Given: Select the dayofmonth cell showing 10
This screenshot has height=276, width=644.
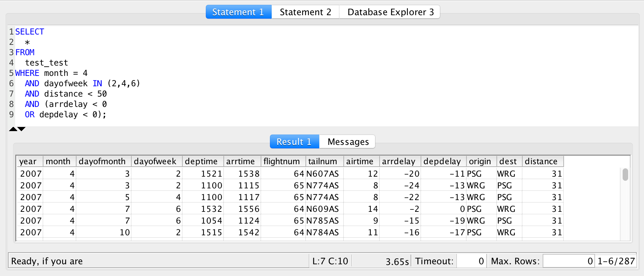Looking at the screenshot, I should point(103,232).
